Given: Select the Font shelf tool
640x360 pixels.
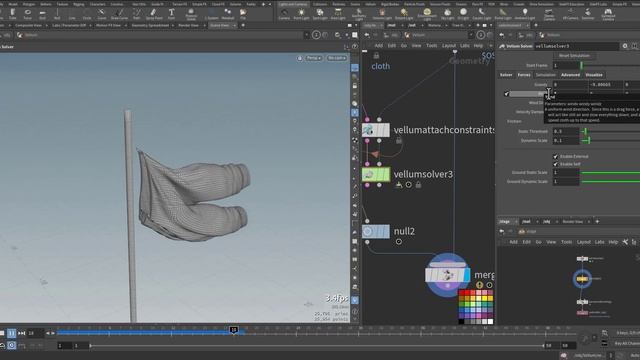Looking at the screenshot, I should click(x=171, y=14).
